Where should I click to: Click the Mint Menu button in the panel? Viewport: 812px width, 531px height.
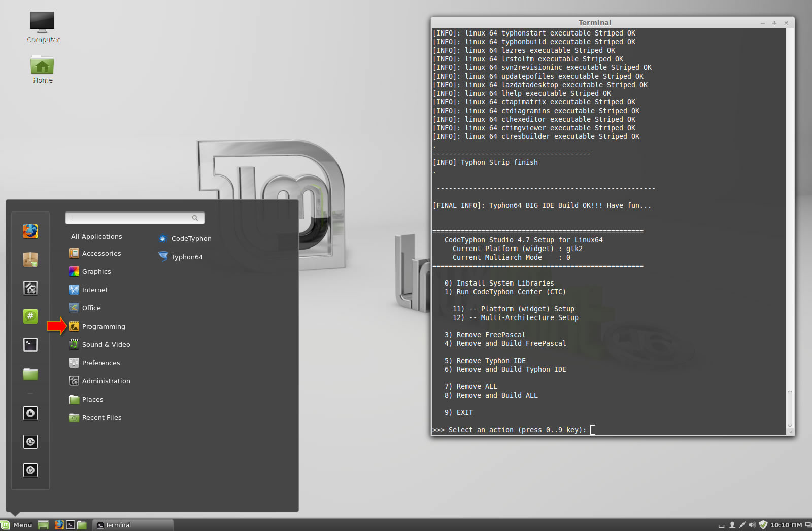pyautogui.click(x=17, y=525)
